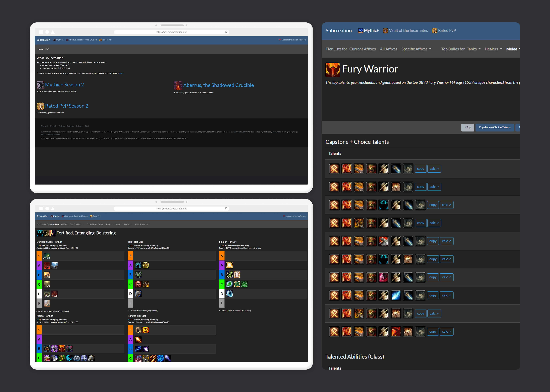The height and width of the screenshot is (392, 550).
Task: Click the blue slash talent icon in eighth build row
Action: pos(396,296)
